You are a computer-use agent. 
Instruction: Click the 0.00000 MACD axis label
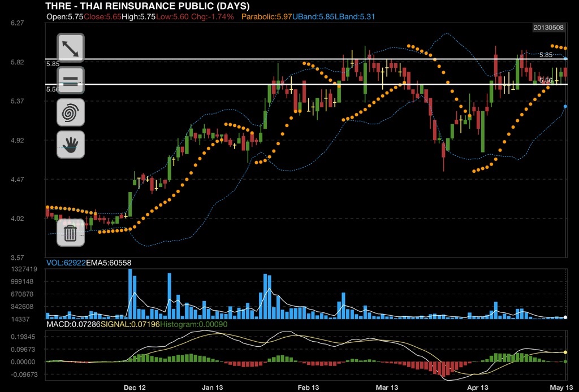tap(23, 361)
